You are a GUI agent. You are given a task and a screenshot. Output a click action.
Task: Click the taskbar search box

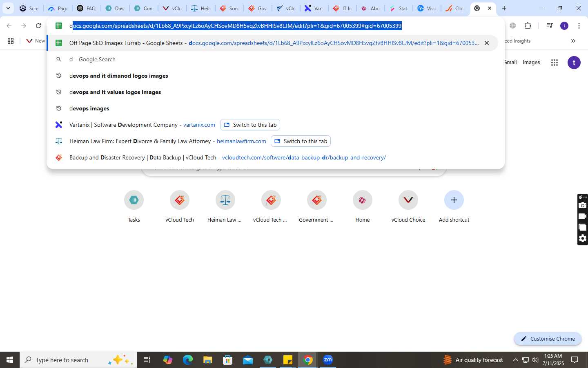[x=78, y=360]
